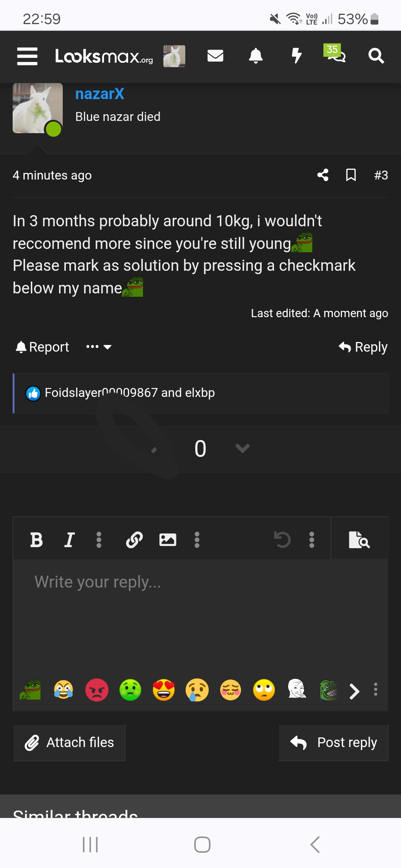Bookmark post #3
This screenshot has width=401, height=868.
(351, 175)
